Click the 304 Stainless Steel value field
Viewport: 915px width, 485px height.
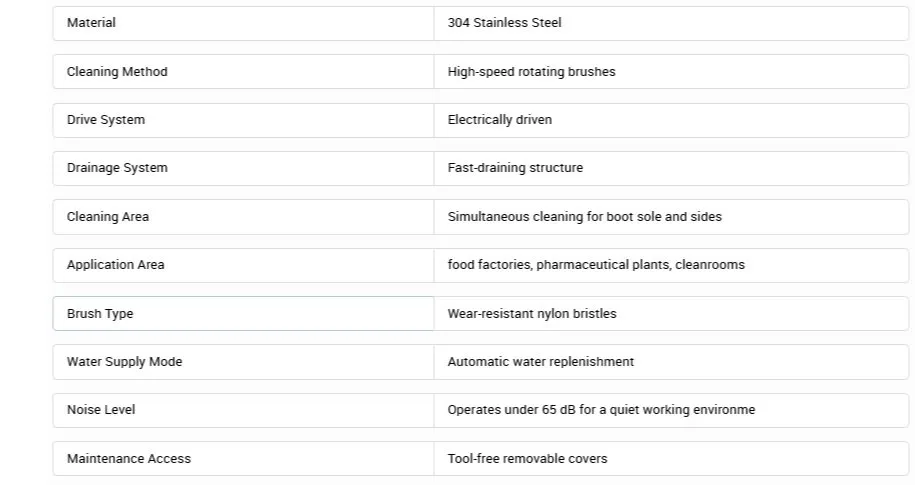[x=670, y=23]
